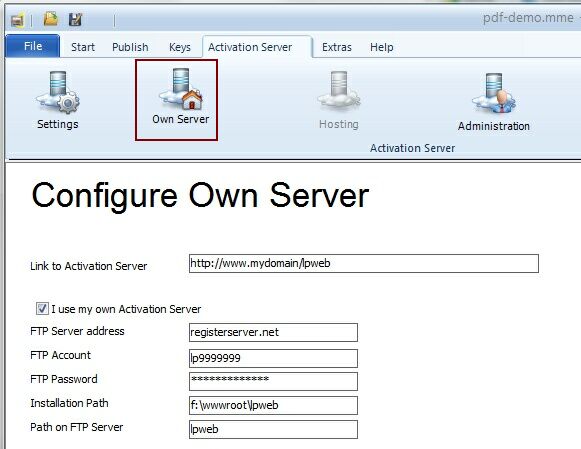Click the Link to Activation Server field

(x=363, y=263)
